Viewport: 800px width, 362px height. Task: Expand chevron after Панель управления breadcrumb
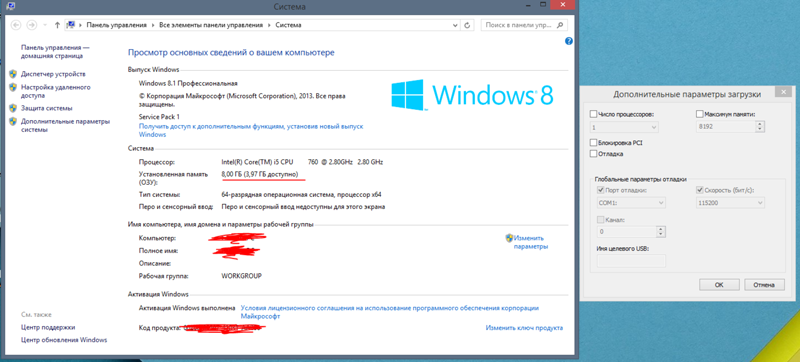click(x=153, y=24)
